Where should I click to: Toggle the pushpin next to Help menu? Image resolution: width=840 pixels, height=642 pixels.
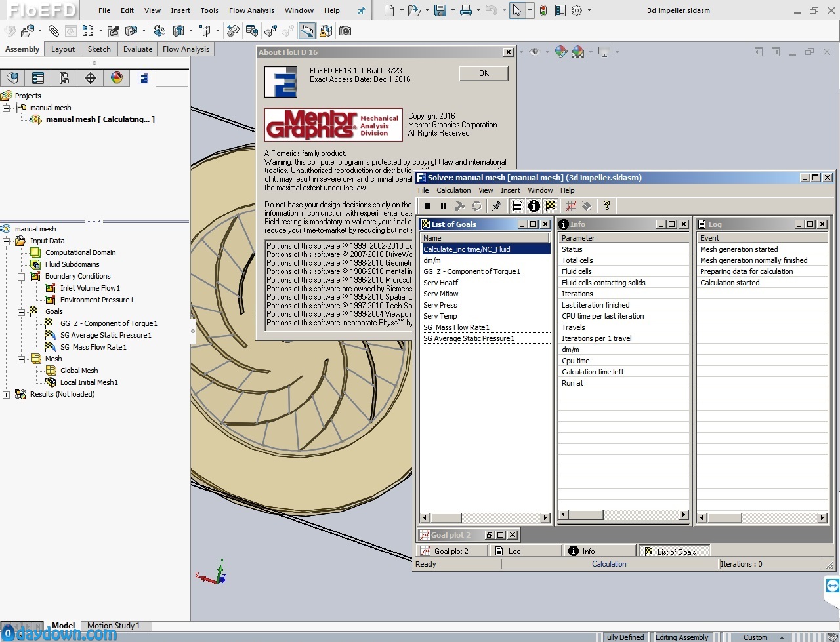[x=361, y=10]
